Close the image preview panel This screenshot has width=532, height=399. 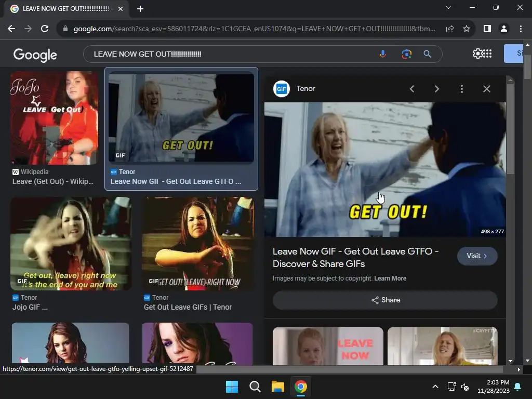click(x=486, y=89)
